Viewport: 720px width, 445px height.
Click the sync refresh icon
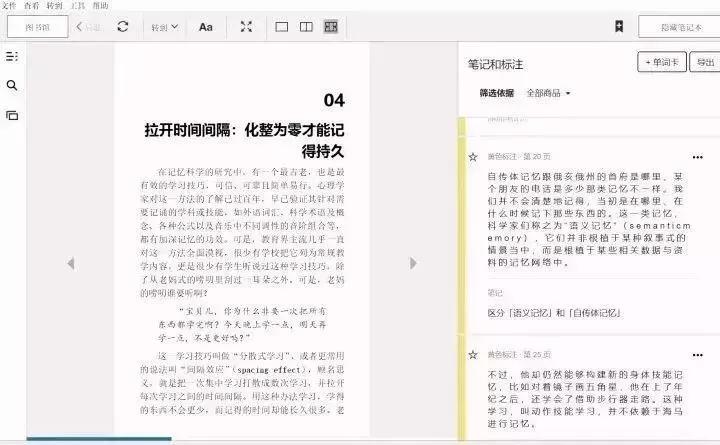pos(123,27)
